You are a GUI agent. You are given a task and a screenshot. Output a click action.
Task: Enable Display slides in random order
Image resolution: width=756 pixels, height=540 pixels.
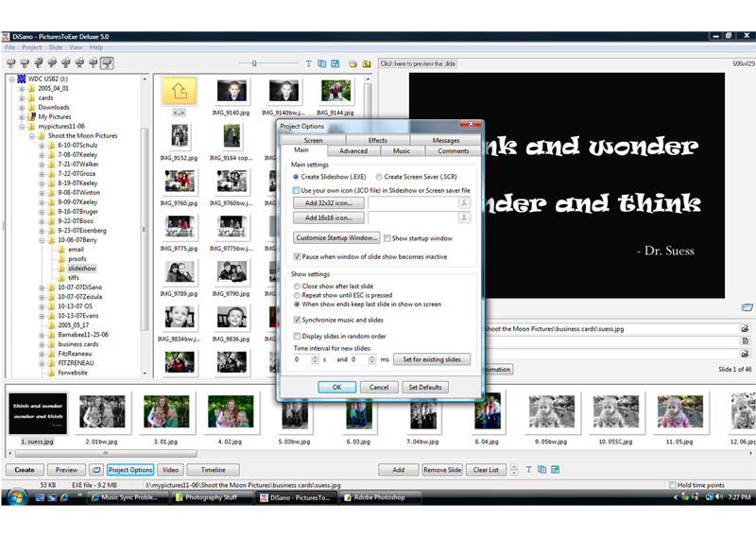(297, 336)
